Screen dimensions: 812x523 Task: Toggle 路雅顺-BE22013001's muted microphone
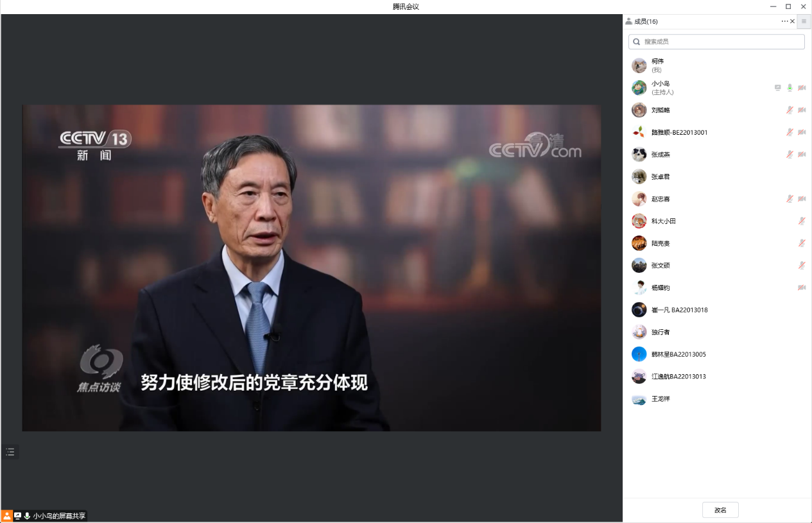click(790, 132)
